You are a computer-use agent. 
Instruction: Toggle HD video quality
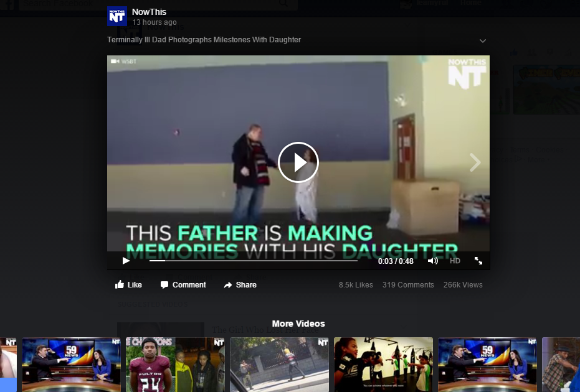click(x=455, y=261)
